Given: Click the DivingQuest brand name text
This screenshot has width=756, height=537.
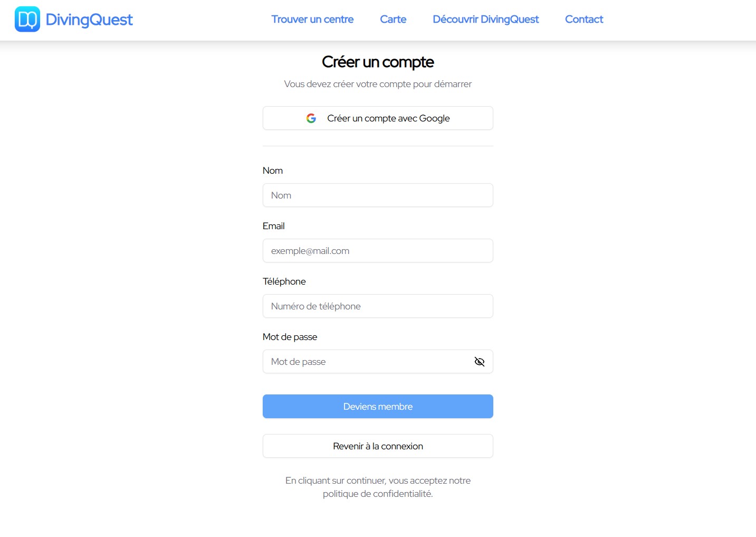Looking at the screenshot, I should click(x=89, y=20).
